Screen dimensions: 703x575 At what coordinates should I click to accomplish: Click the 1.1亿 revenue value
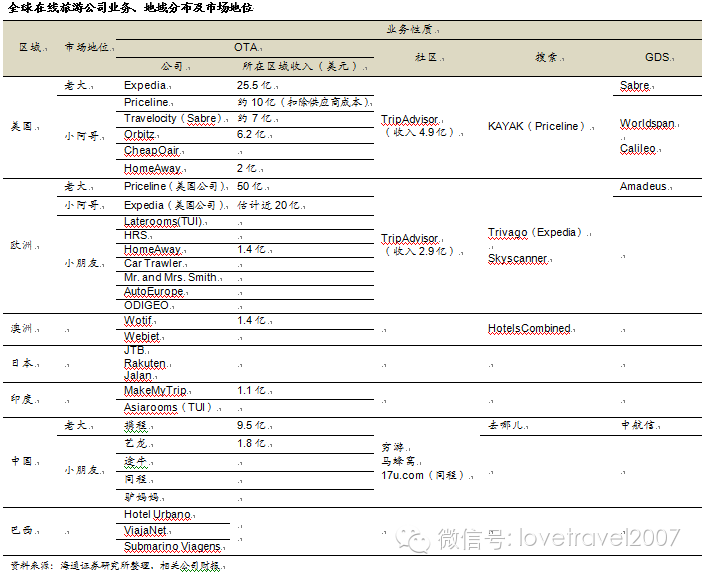pyautogui.click(x=252, y=391)
